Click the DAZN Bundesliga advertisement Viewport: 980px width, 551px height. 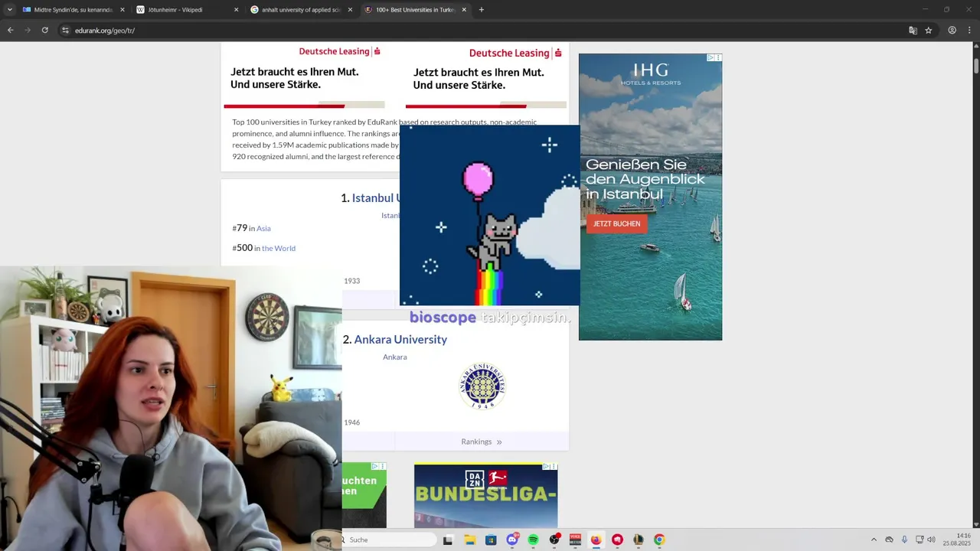(x=485, y=495)
